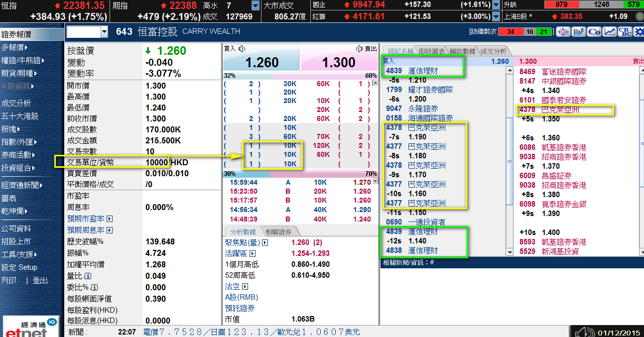Click the sell broker queue scrollbar
The height and width of the screenshot is (337, 644).
coord(643,161)
